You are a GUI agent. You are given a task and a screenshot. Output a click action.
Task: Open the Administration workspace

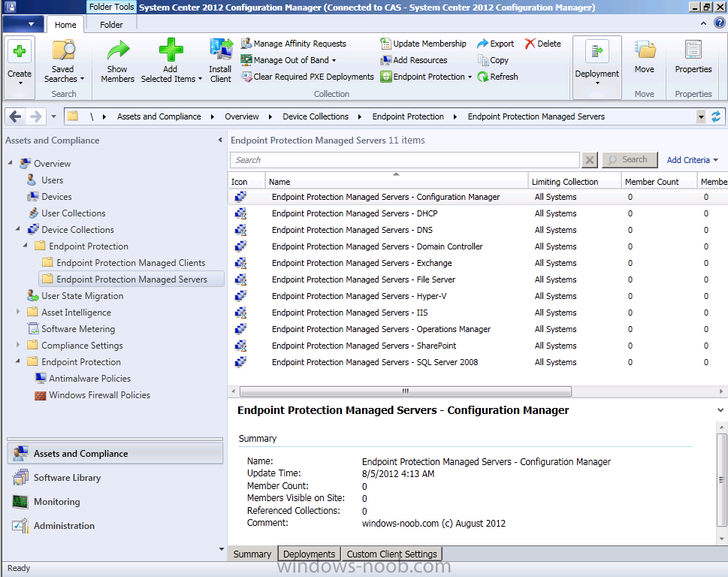click(115, 525)
